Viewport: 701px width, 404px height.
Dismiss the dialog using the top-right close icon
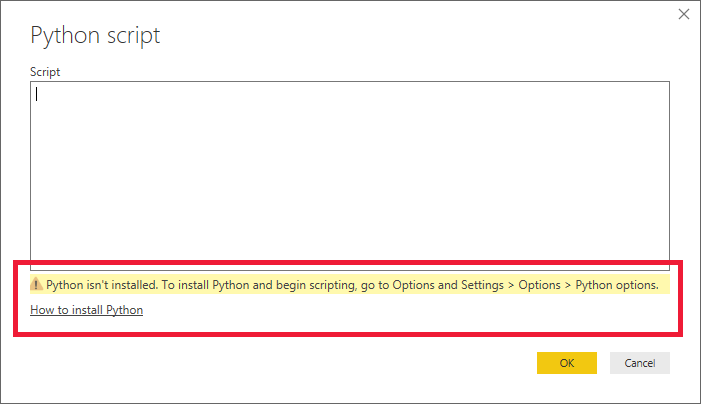[x=684, y=15]
